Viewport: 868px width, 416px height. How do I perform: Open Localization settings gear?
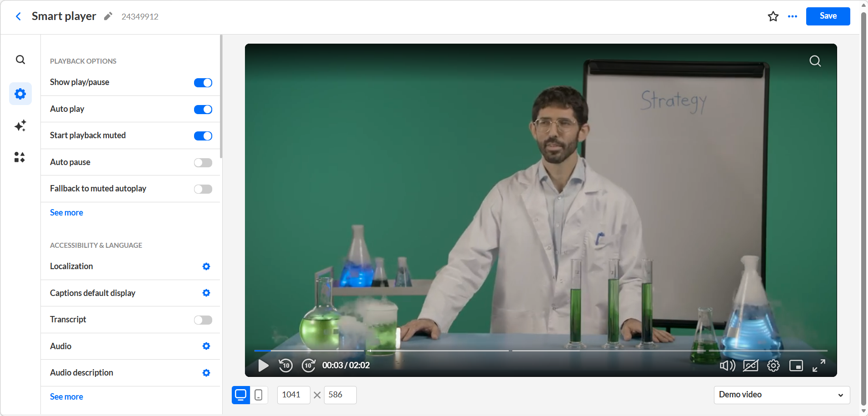tap(206, 266)
